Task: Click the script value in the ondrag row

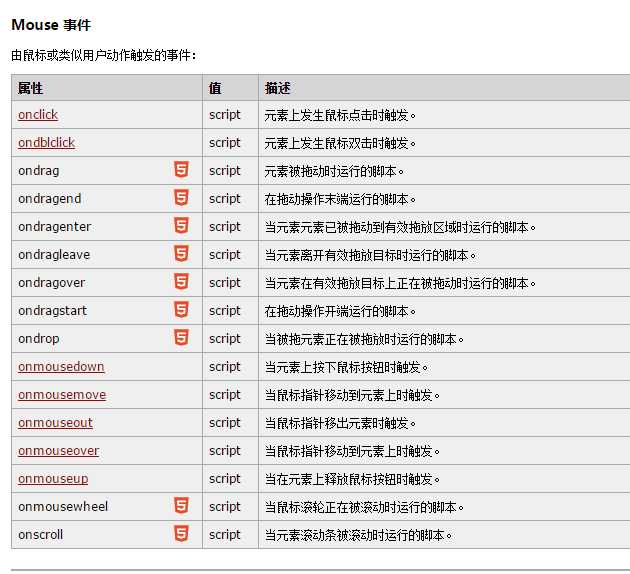Action: [225, 171]
